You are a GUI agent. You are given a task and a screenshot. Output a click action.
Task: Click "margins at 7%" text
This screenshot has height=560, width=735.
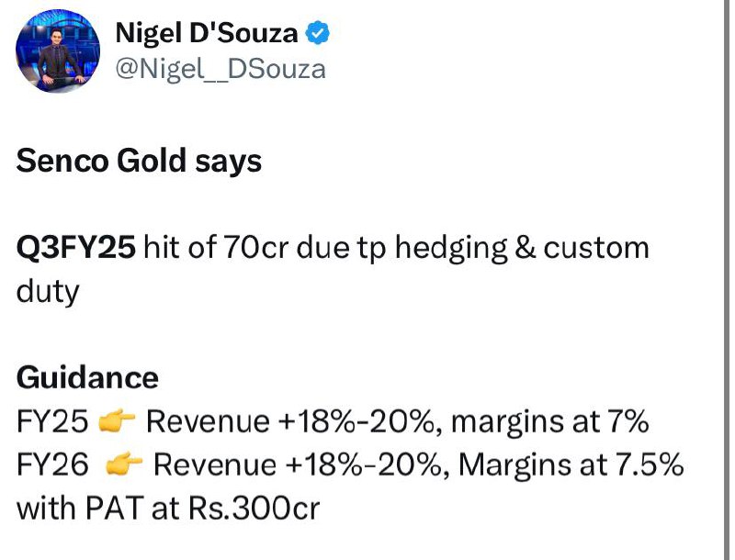[549, 422]
